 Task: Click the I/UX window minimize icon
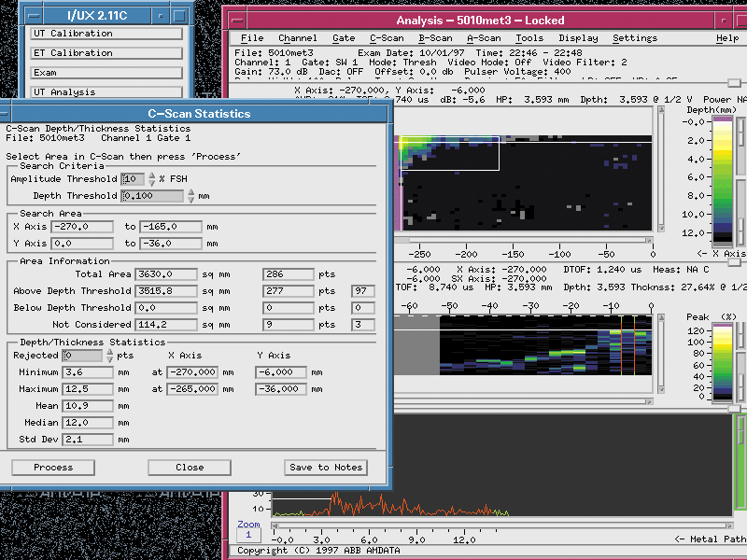(x=161, y=16)
